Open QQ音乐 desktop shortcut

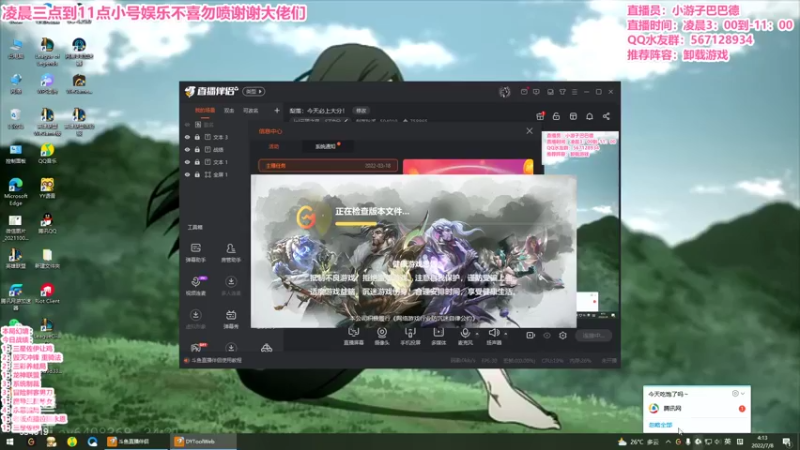click(47, 154)
